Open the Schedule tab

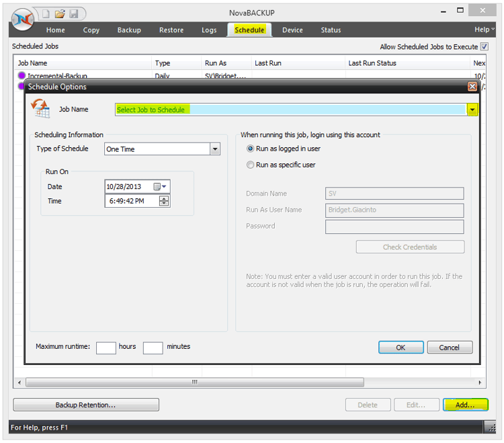[249, 30]
